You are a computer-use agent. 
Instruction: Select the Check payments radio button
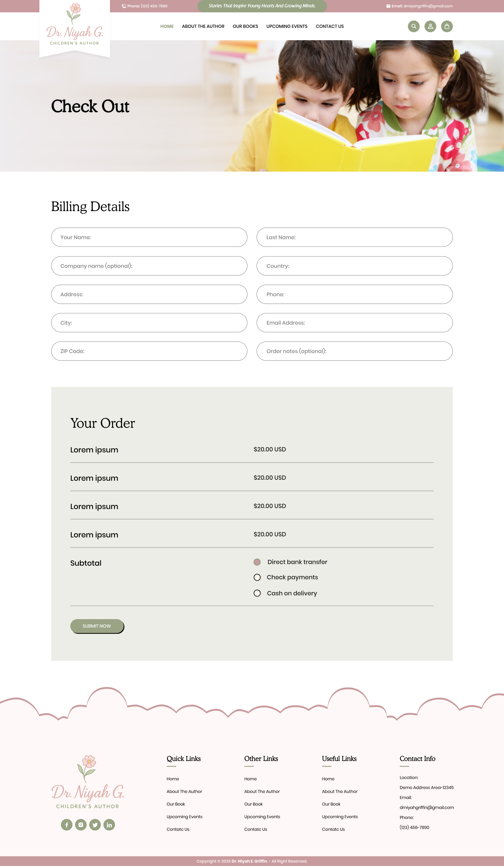(x=257, y=577)
